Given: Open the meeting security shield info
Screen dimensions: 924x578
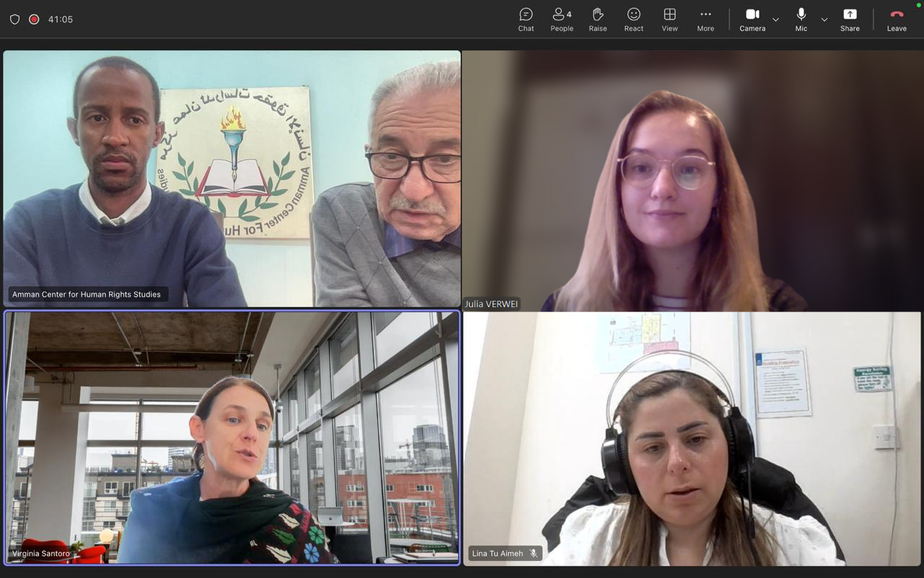Looking at the screenshot, I should pos(14,20).
